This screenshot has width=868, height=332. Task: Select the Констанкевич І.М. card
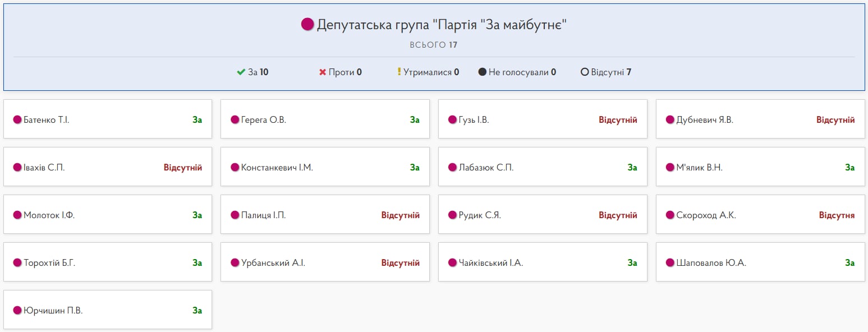coord(325,167)
